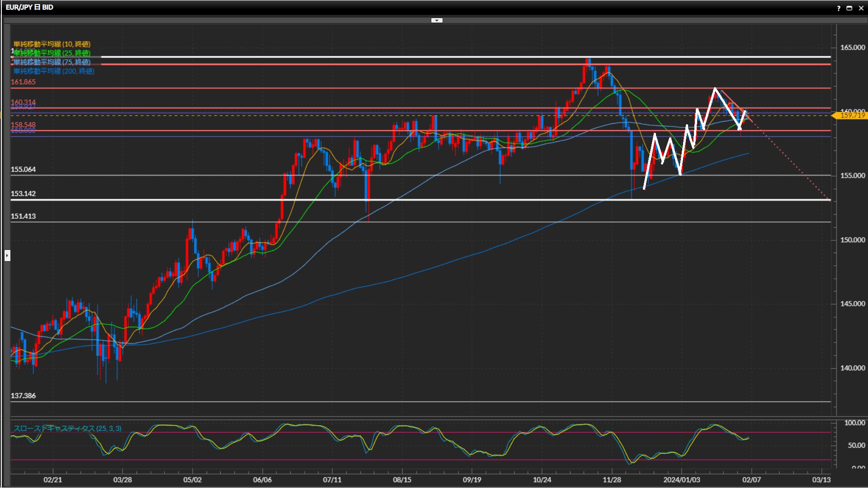Maximize the EUR/JPY chart window

tap(849, 8)
